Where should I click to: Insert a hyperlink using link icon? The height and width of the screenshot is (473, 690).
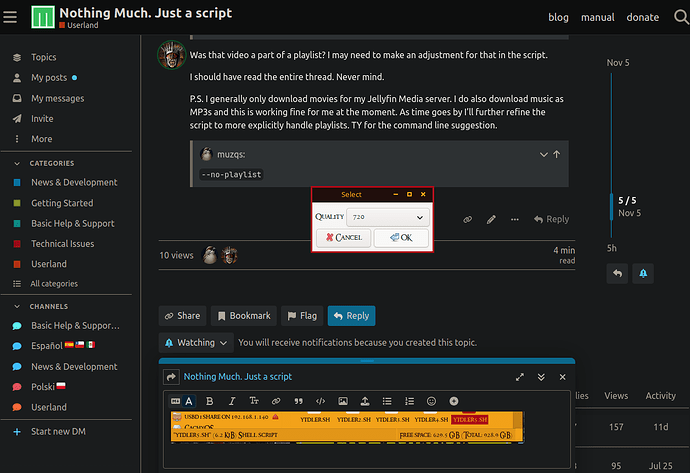275,401
